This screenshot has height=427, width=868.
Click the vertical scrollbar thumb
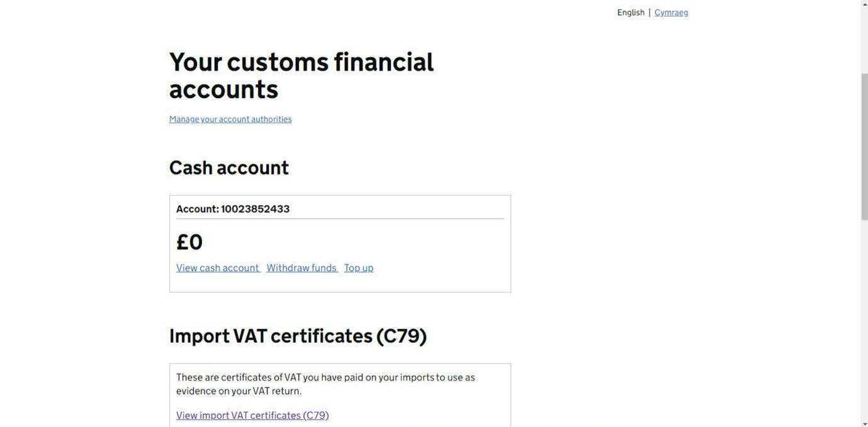(864, 145)
